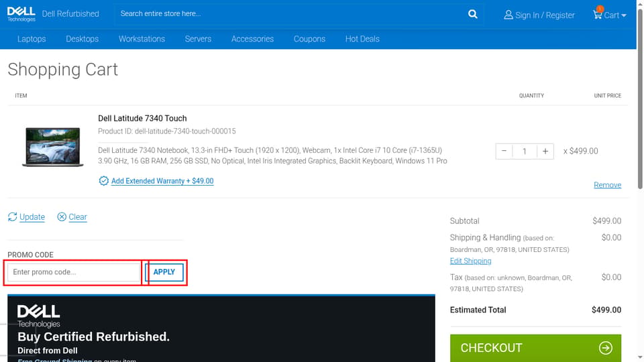Viewport: 644px width, 362px height.
Task: Click the Subtotal label
Action: pos(464,221)
